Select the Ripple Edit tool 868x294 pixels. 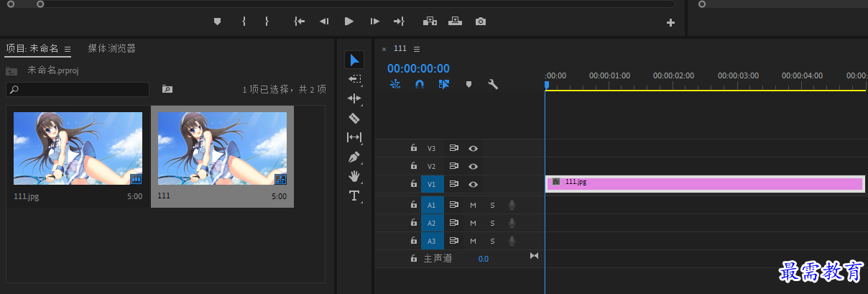coord(354,98)
